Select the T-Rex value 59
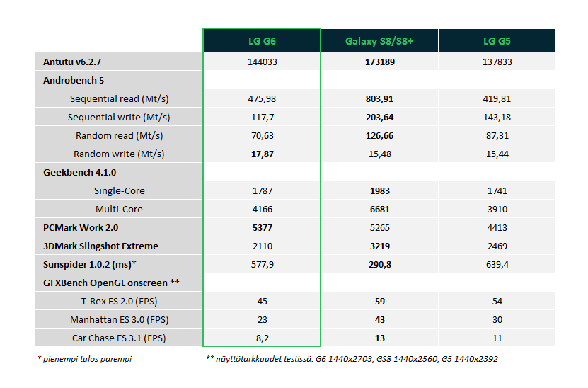This screenshot has height=388, width=588. click(x=379, y=301)
